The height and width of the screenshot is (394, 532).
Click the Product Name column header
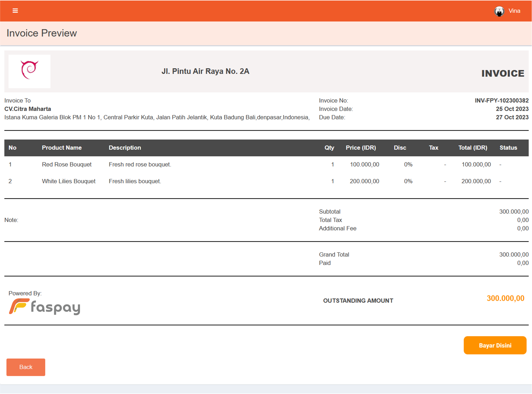pos(62,148)
